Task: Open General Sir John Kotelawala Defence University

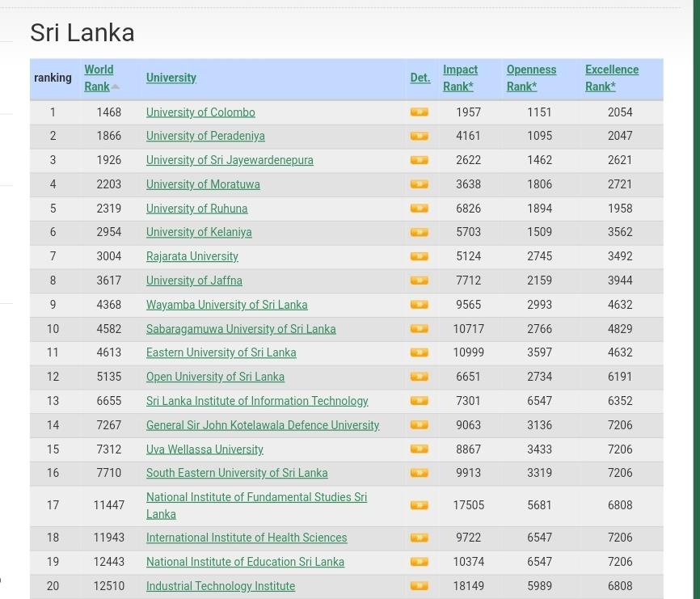Action: [x=262, y=425]
